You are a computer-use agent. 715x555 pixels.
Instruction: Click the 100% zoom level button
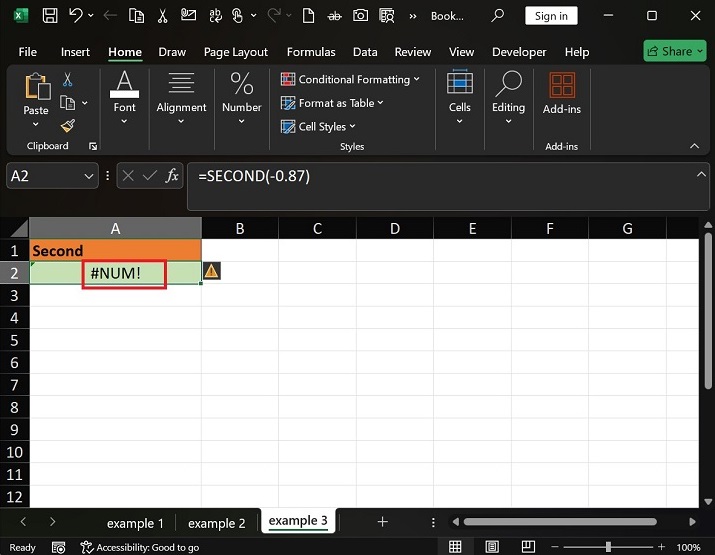[688, 547]
